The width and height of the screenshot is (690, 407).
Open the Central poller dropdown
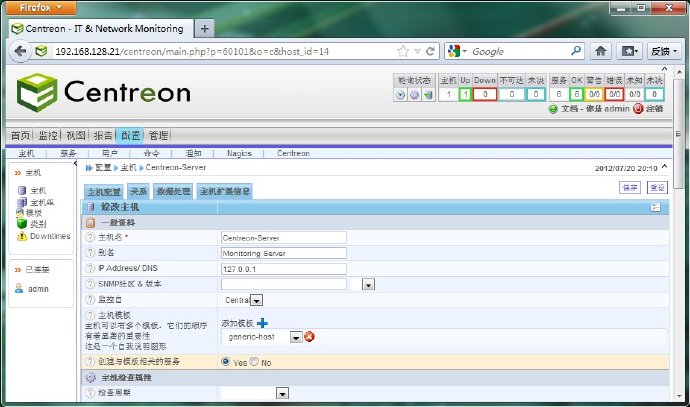[x=257, y=301]
